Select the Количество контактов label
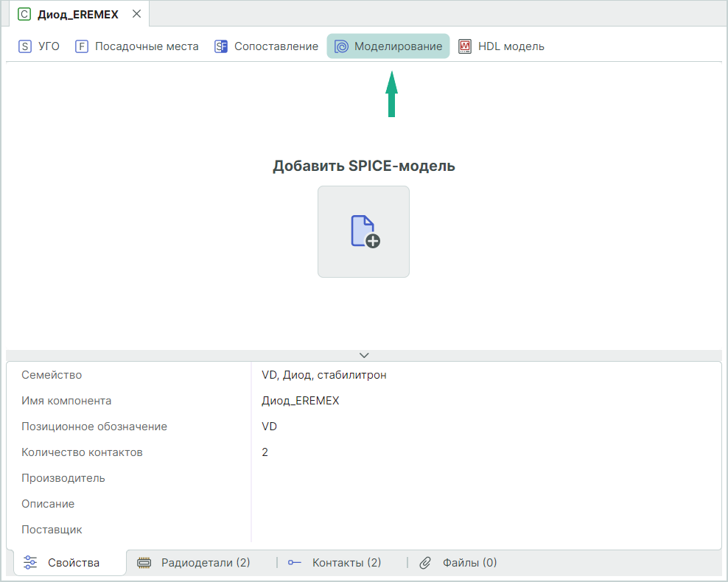728x582 pixels. pyautogui.click(x=83, y=452)
